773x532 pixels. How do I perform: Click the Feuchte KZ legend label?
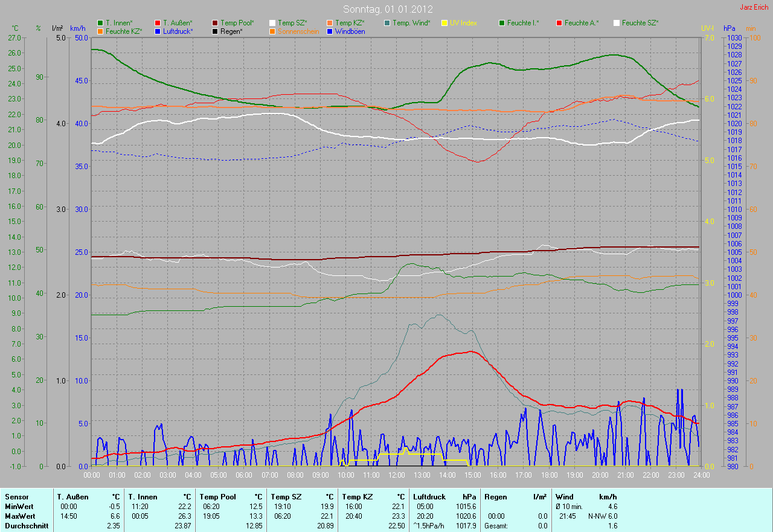tap(124, 31)
